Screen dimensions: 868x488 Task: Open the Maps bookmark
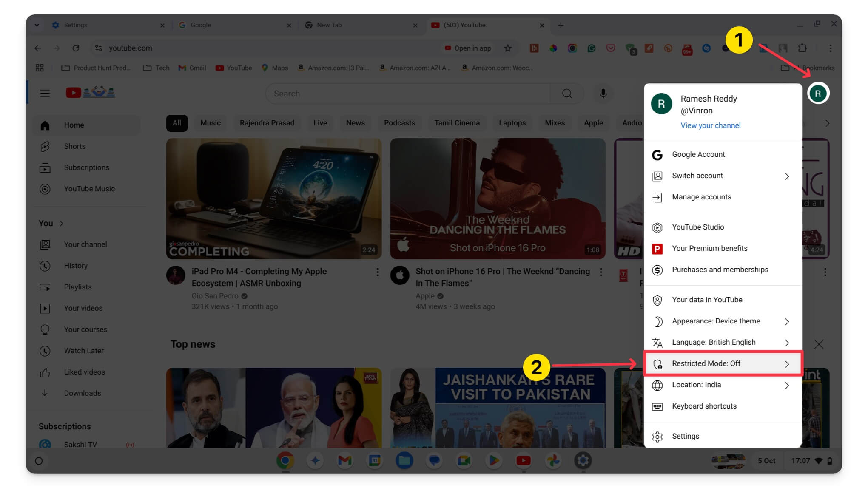point(275,68)
